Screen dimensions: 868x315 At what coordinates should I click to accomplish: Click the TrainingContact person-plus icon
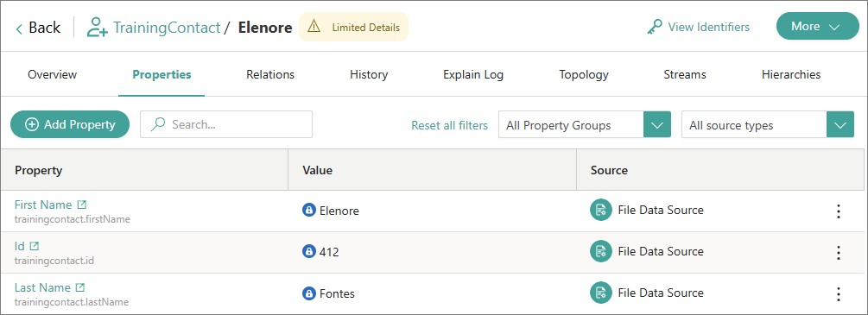98,27
